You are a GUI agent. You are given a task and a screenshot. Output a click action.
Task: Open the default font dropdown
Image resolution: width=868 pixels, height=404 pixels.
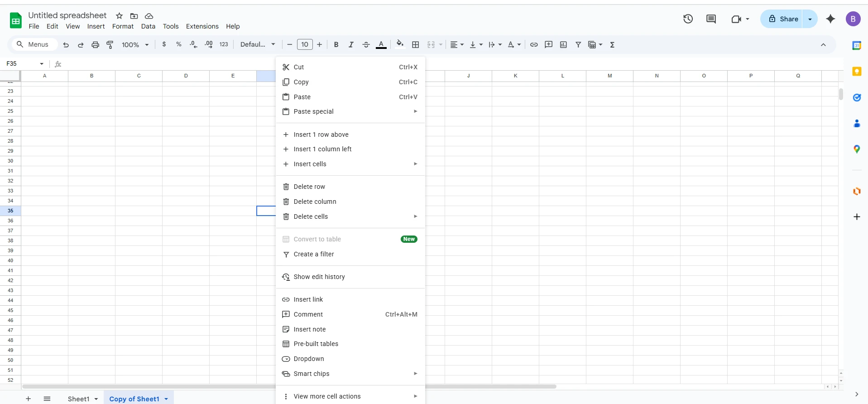257,45
